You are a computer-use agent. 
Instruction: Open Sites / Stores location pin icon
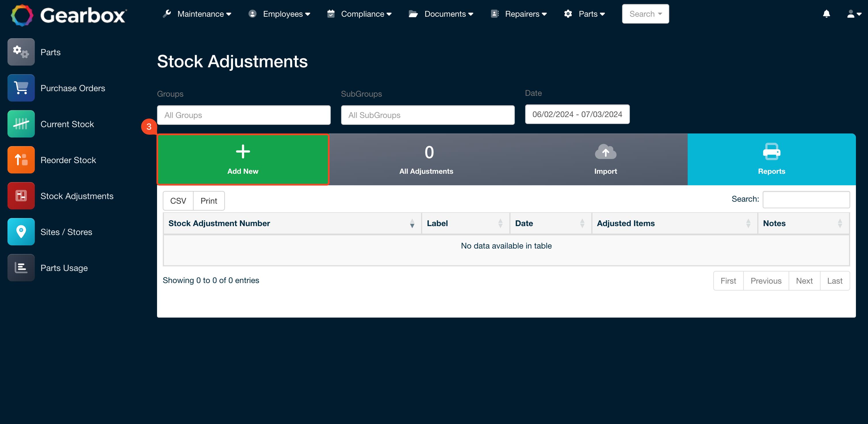coord(21,232)
